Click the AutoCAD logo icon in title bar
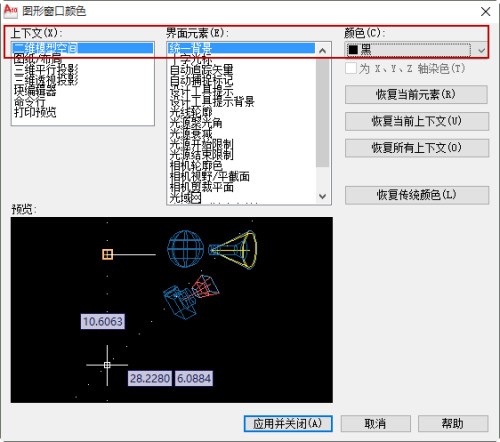This screenshot has height=442, width=500. pos(10,11)
